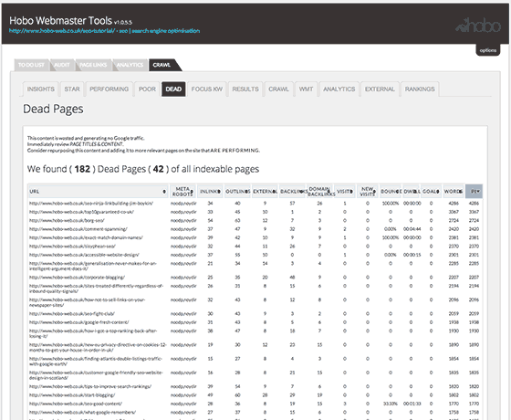Sort table by EXTERNAL column
The width and height of the screenshot is (511, 420).
point(265,192)
